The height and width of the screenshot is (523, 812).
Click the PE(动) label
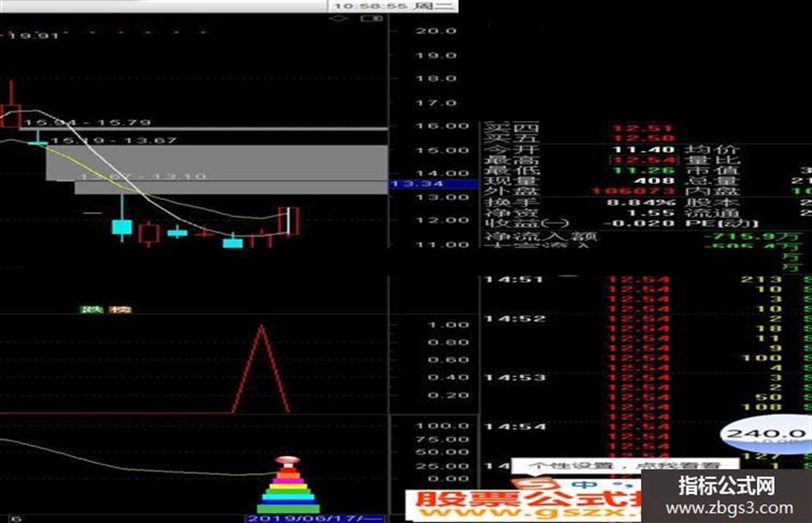click(722, 223)
